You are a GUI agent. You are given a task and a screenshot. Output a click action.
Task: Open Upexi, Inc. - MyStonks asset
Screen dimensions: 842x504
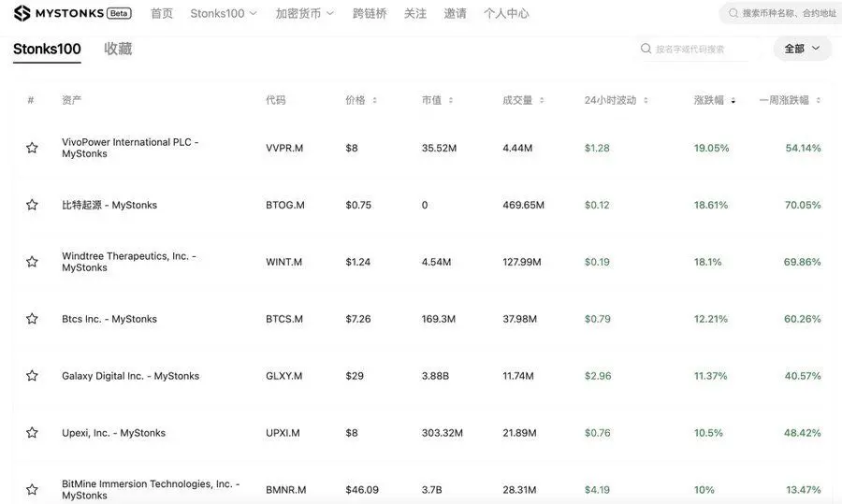click(113, 433)
